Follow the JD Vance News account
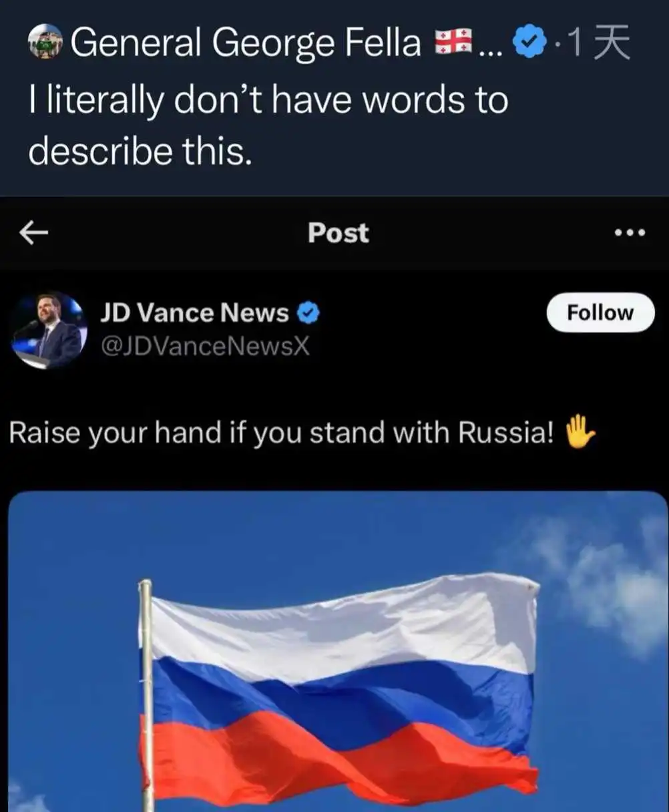Viewport: 669px width, 812px height. coord(600,313)
